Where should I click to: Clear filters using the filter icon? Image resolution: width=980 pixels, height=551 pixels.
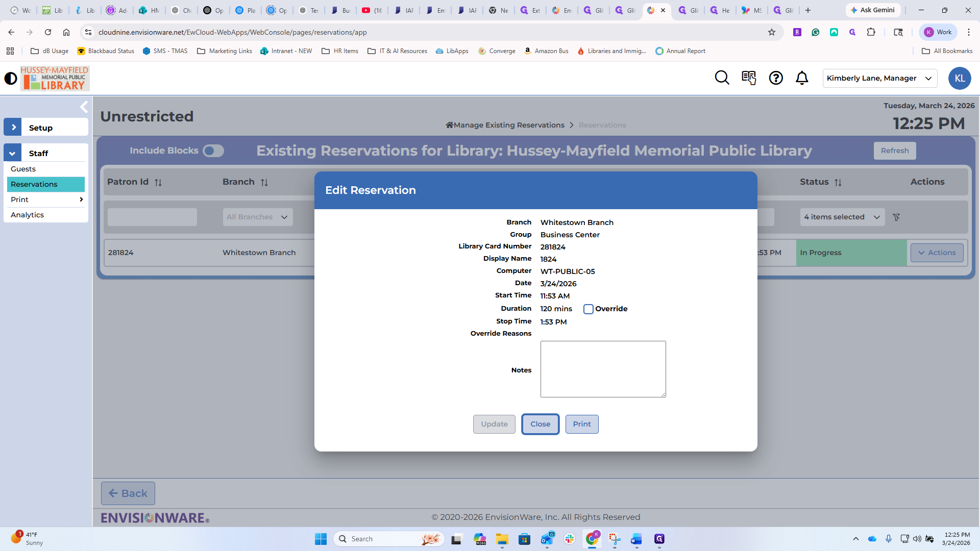click(x=896, y=217)
